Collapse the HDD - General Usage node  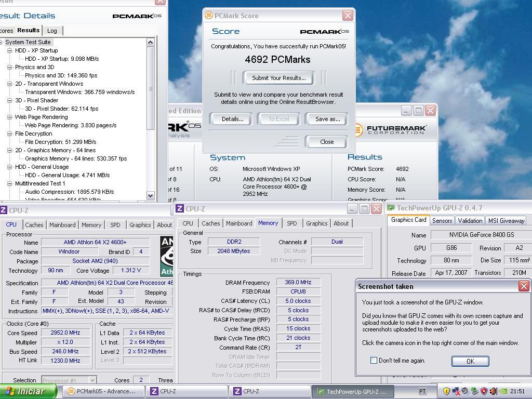point(10,167)
